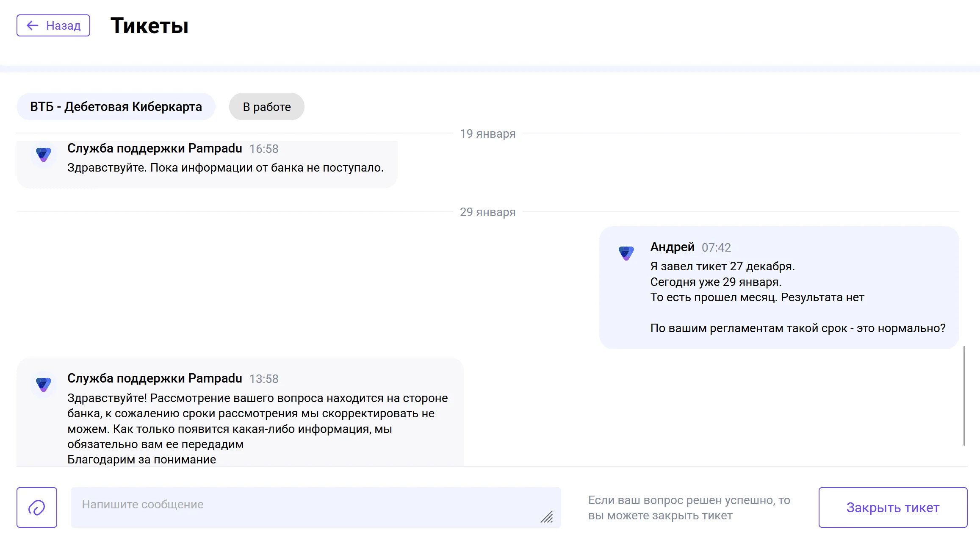The height and width of the screenshot is (538, 980).
Task: Click the В работе status badge
Action: [267, 107]
